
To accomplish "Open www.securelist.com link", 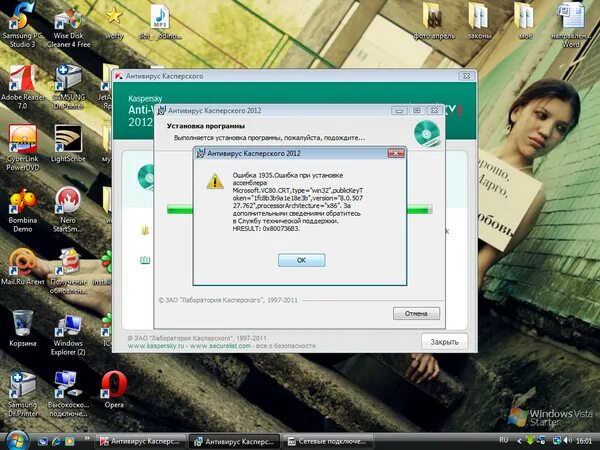I will tap(220, 346).
